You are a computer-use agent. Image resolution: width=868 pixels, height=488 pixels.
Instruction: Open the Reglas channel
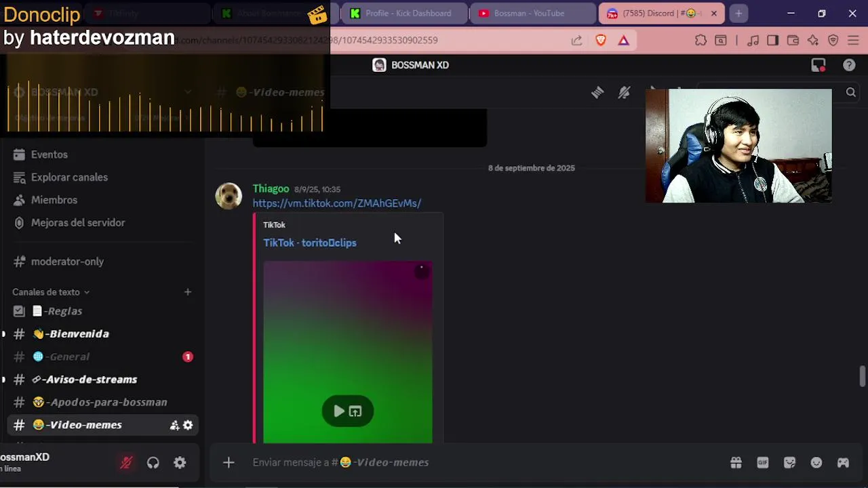102,311
